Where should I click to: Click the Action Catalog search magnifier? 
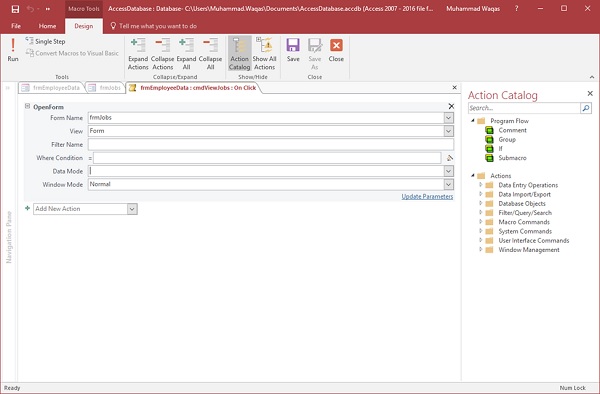(x=586, y=108)
